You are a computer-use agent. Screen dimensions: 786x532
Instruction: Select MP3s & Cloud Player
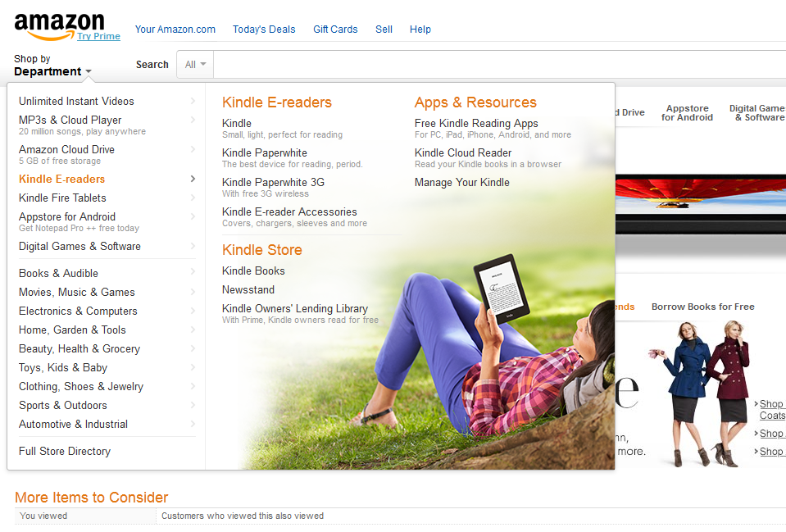point(70,120)
